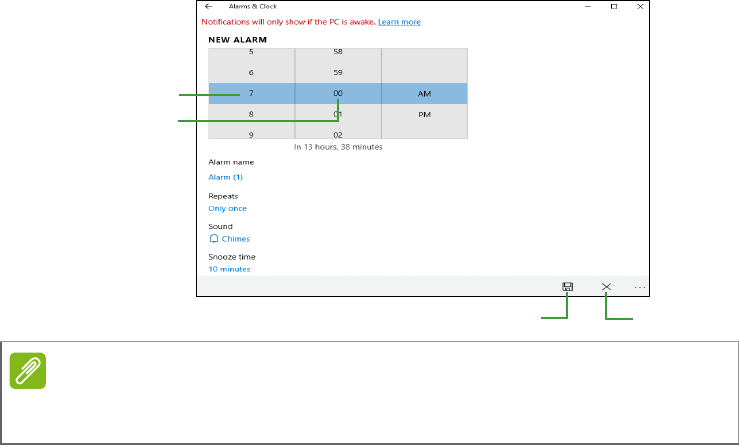This screenshot has height=445, width=739.
Task: Select hour 5 in the time picker
Action: point(251,51)
